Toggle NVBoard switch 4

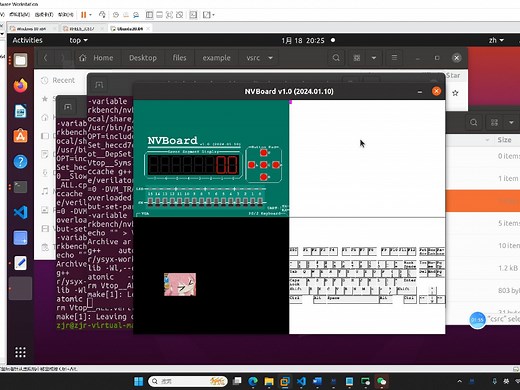click(231, 201)
